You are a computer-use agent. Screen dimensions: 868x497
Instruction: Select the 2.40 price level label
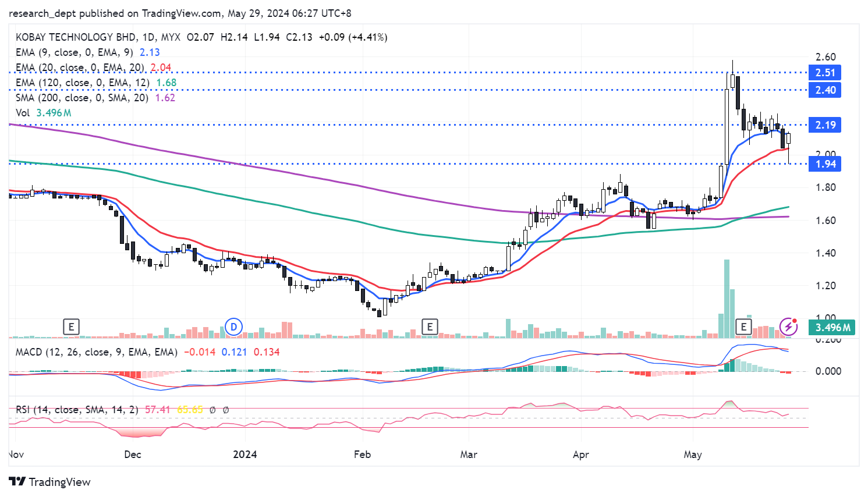pos(825,90)
